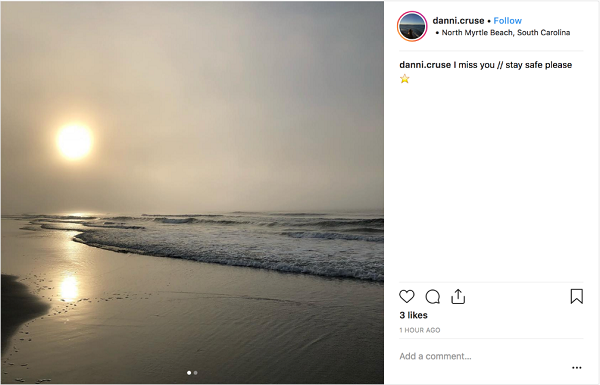600x385 pixels.
Task: Share the post using the share icon
Action: click(x=458, y=297)
